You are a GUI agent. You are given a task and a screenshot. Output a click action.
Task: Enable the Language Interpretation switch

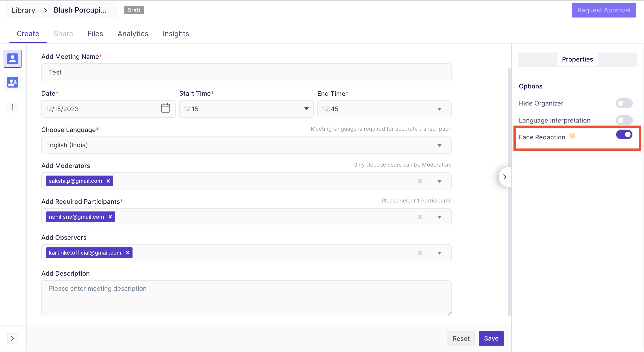[x=624, y=120]
